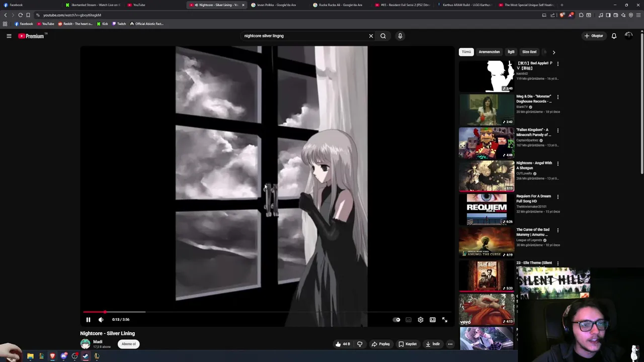Open Brave browser on the taskbar

[52, 356]
